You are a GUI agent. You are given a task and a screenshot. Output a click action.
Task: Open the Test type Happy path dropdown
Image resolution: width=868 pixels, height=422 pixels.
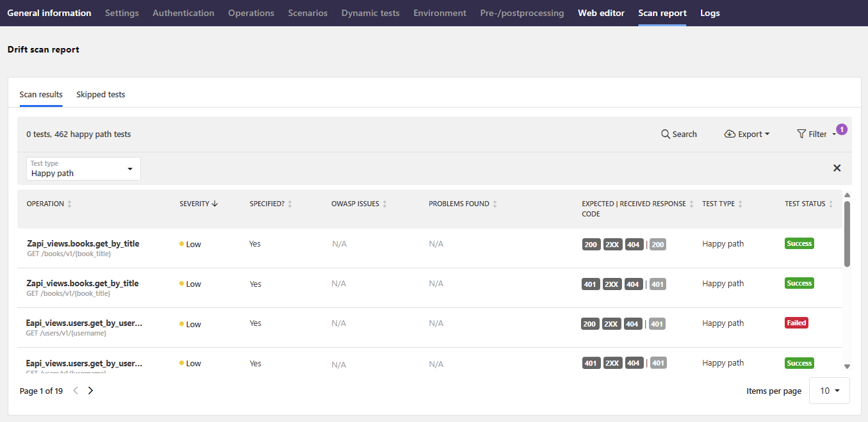point(83,168)
